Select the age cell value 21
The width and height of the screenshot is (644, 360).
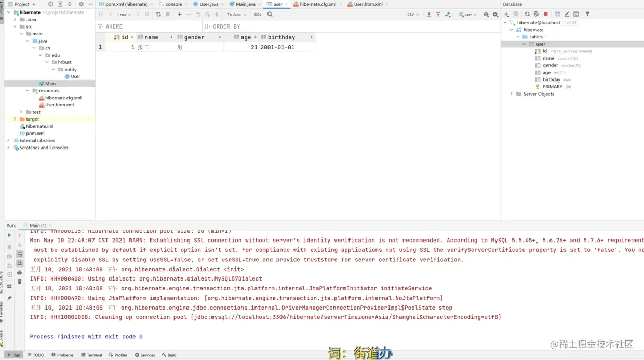click(x=242, y=47)
